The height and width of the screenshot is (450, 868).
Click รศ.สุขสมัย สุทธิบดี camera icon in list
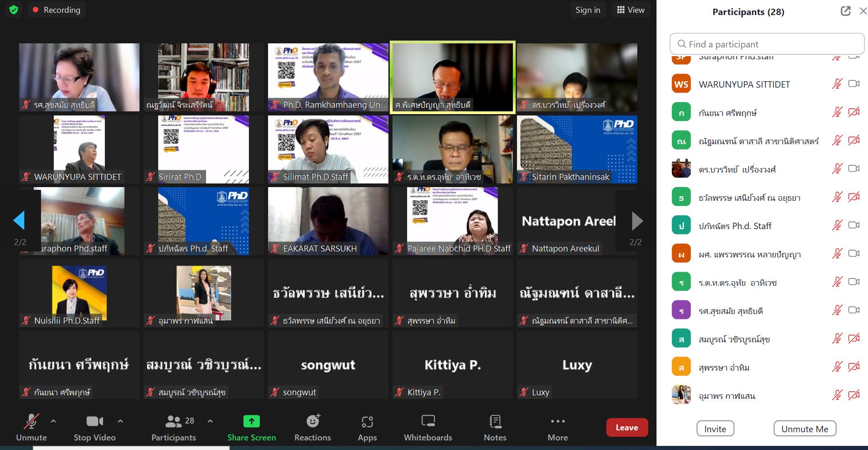(854, 310)
